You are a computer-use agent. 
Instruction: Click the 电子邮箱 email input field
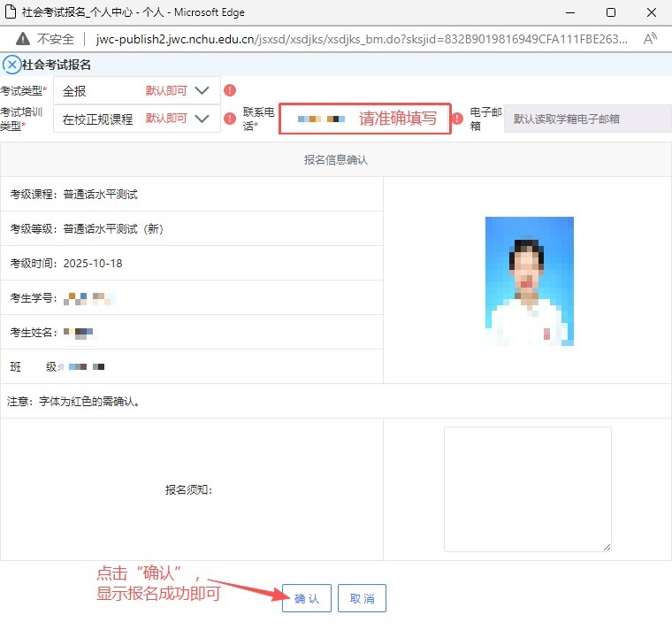(587, 119)
